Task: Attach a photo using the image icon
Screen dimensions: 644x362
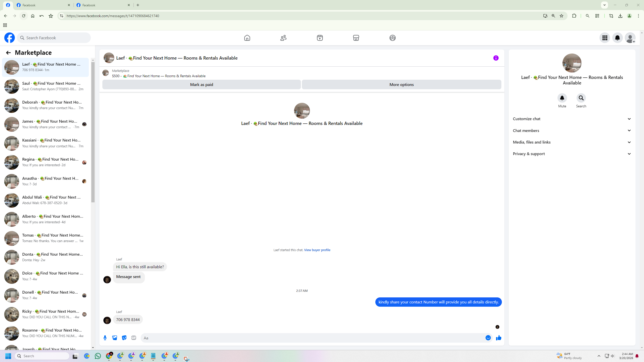Action: pyautogui.click(x=115, y=338)
